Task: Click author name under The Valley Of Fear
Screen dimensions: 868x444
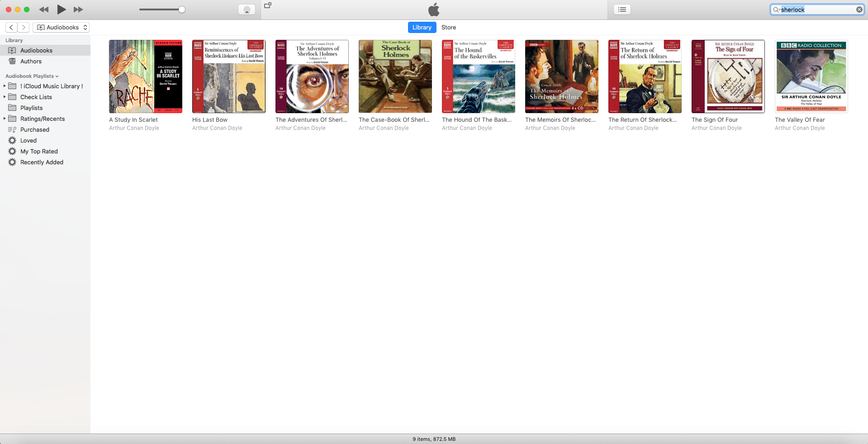Action: tap(800, 128)
